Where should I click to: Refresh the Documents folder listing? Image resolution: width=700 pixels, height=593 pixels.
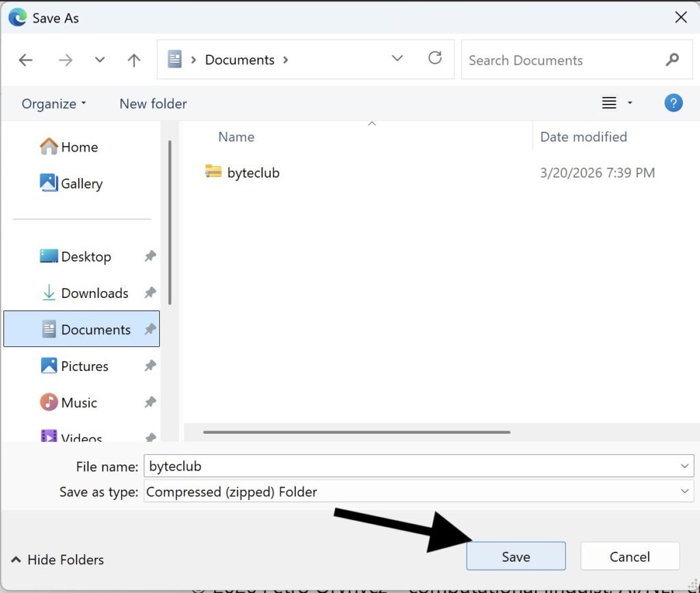[x=435, y=59]
